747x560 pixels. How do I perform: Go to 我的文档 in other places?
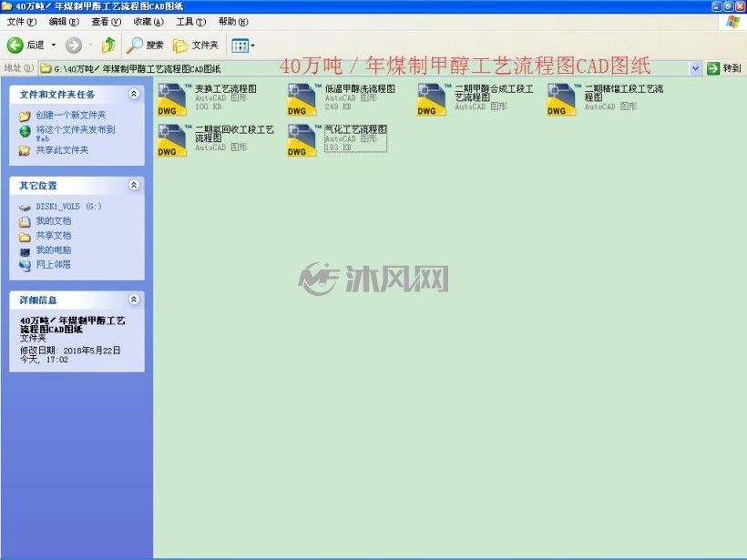click(54, 221)
